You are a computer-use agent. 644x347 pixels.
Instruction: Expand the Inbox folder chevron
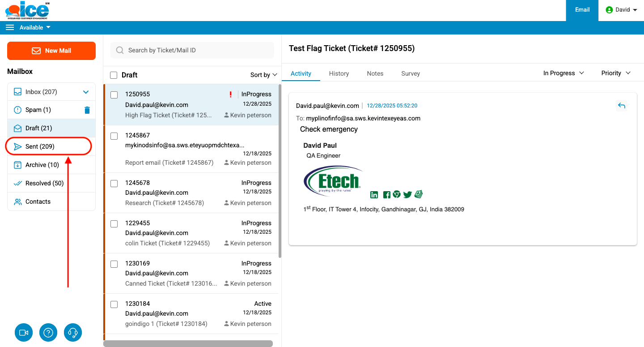[x=86, y=92]
